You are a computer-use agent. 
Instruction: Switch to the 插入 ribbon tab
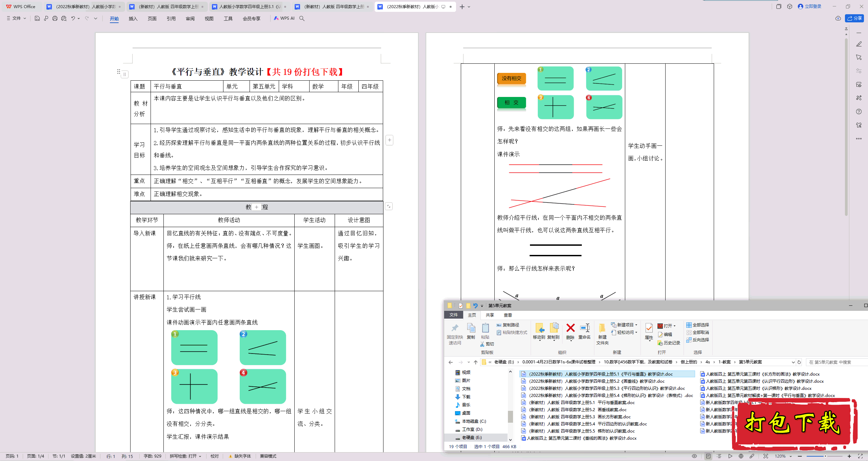(133, 19)
